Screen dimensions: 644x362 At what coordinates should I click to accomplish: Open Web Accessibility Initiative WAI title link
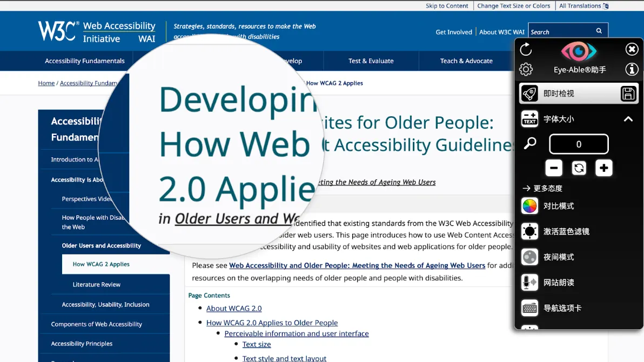pyautogui.click(x=119, y=32)
